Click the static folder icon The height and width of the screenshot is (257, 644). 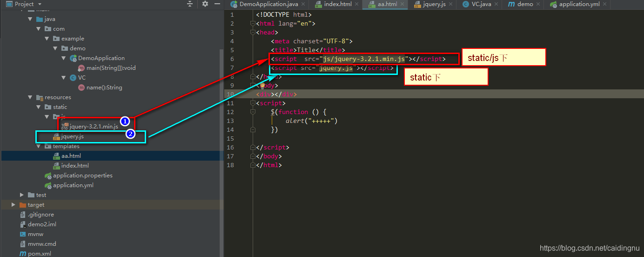pyautogui.click(x=48, y=107)
